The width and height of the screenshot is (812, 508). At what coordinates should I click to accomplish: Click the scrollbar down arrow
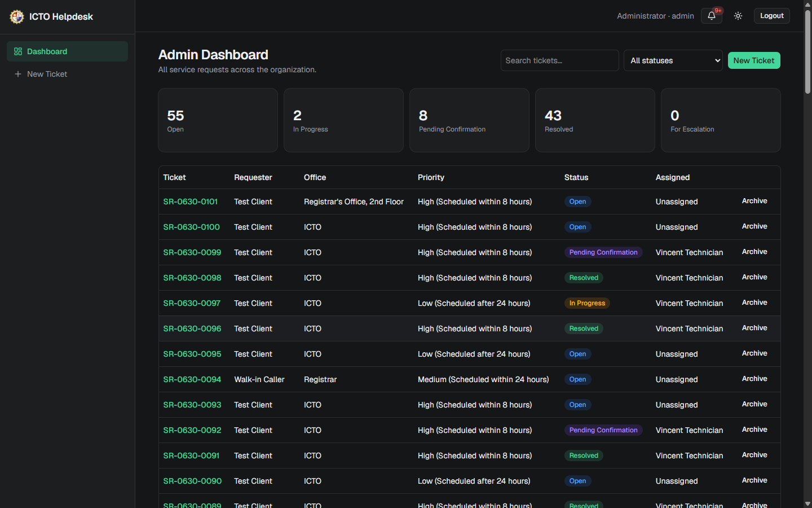point(807,503)
